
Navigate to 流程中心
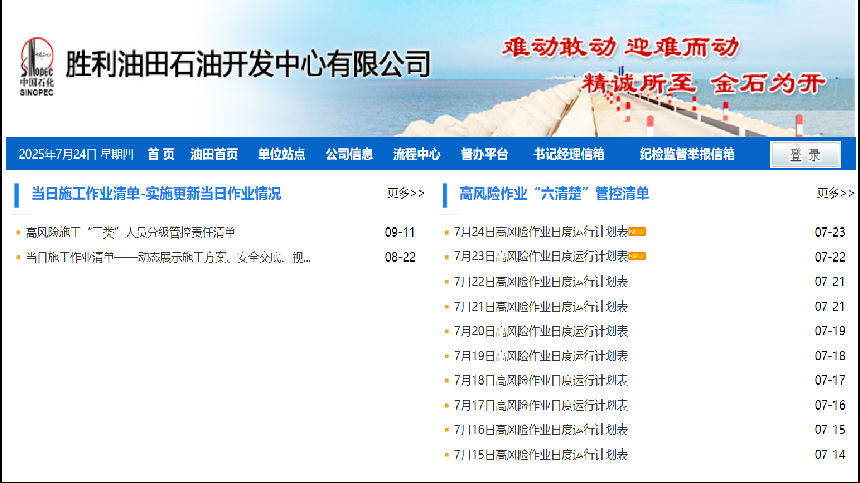coord(416,154)
